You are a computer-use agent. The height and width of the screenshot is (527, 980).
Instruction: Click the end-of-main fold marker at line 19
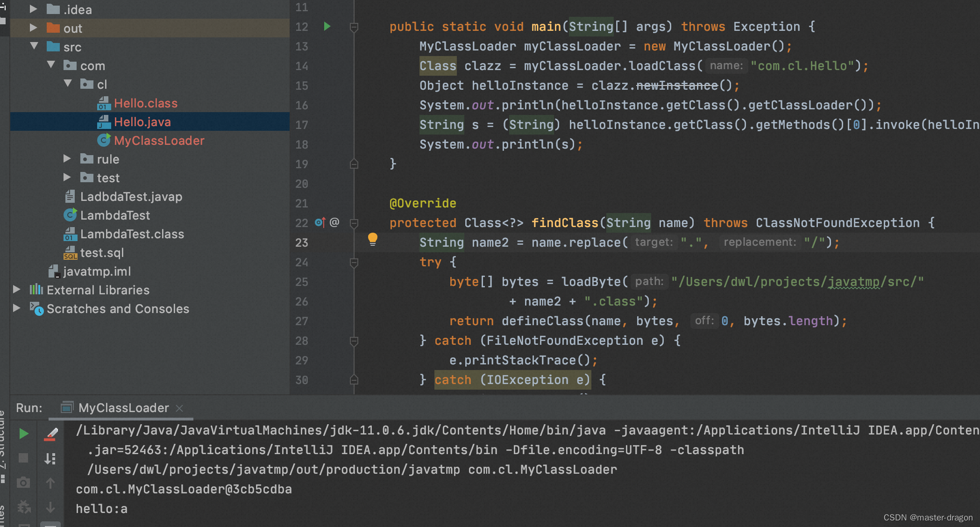click(354, 164)
